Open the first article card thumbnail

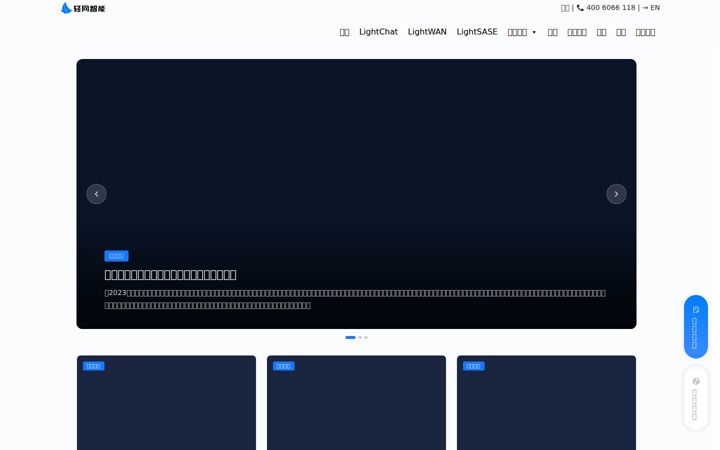(166, 403)
